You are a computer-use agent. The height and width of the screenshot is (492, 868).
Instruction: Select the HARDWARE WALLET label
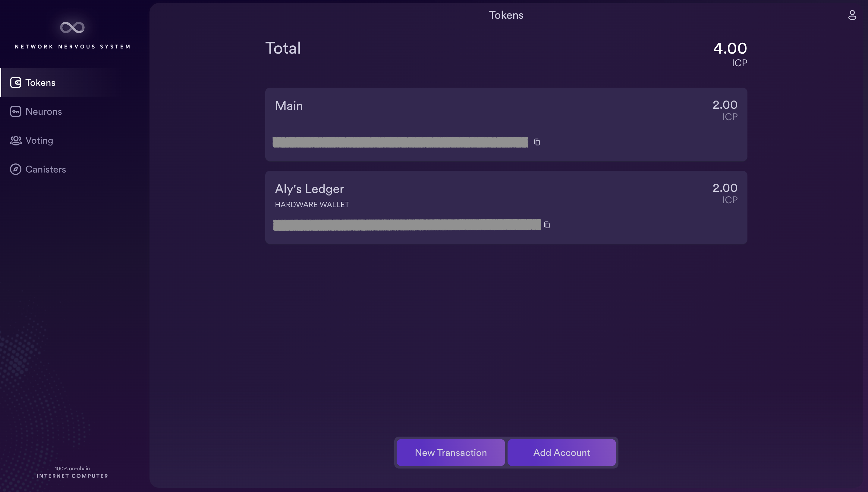(312, 204)
